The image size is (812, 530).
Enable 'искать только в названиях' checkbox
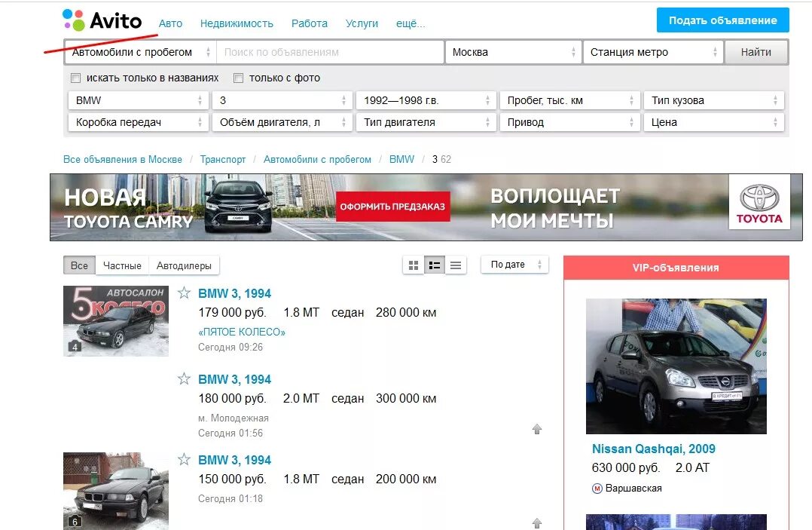[75, 78]
